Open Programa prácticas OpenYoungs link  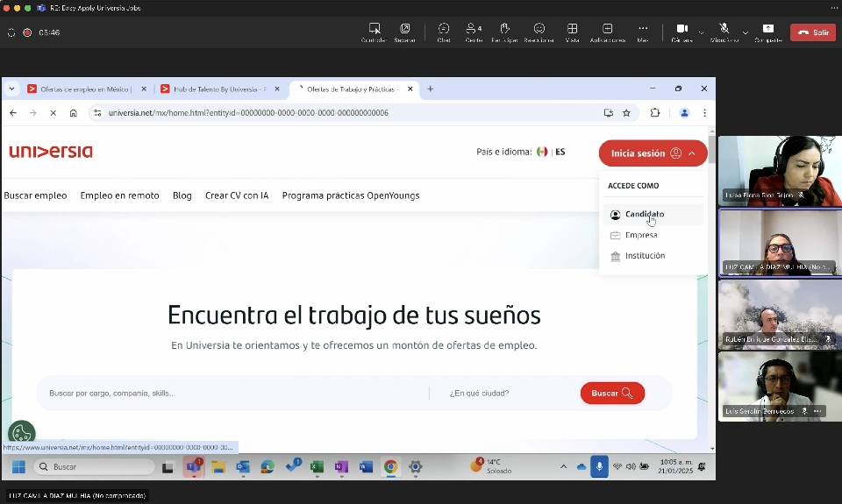pyautogui.click(x=351, y=195)
